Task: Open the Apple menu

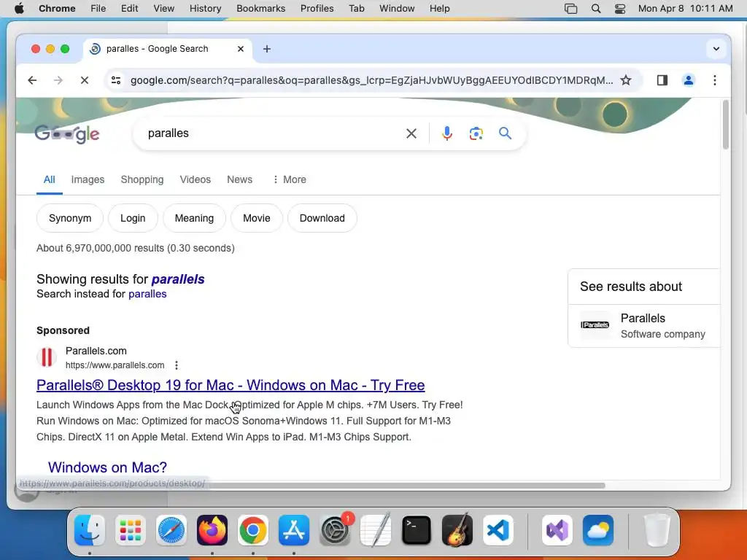Action: (x=19, y=8)
